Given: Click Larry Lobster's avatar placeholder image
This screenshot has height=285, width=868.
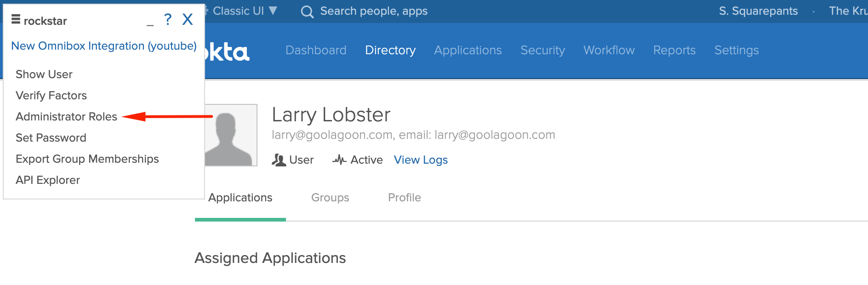Looking at the screenshot, I should pos(231,135).
